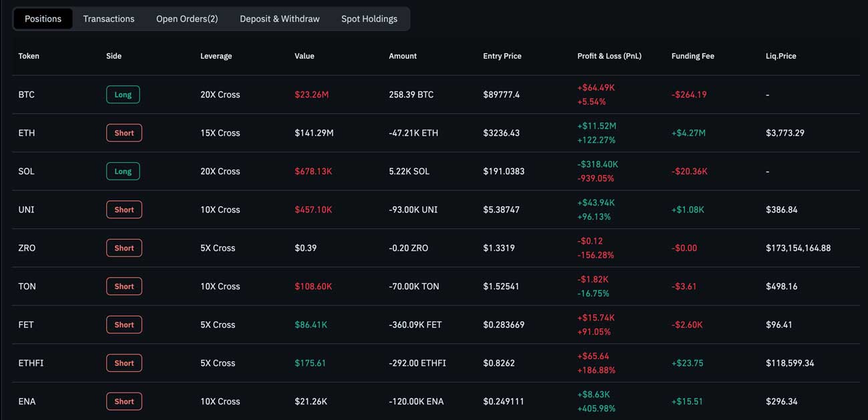Click the ETHFI token label
This screenshot has width=868, height=420.
pyautogui.click(x=31, y=363)
